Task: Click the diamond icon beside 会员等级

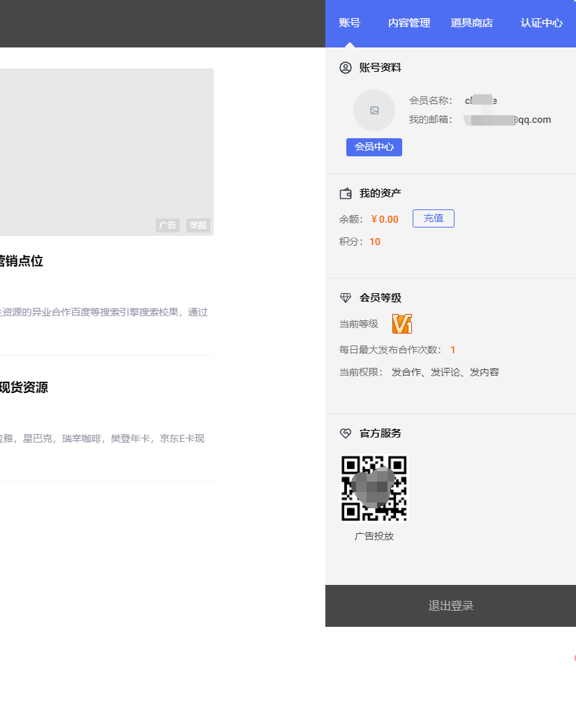Action: (345, 297)
